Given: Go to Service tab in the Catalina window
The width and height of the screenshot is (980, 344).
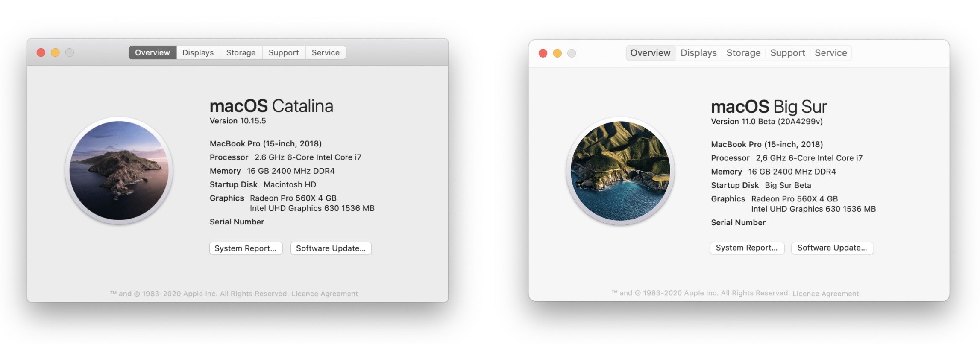Looking at the screenshot, I should (326, 52).
